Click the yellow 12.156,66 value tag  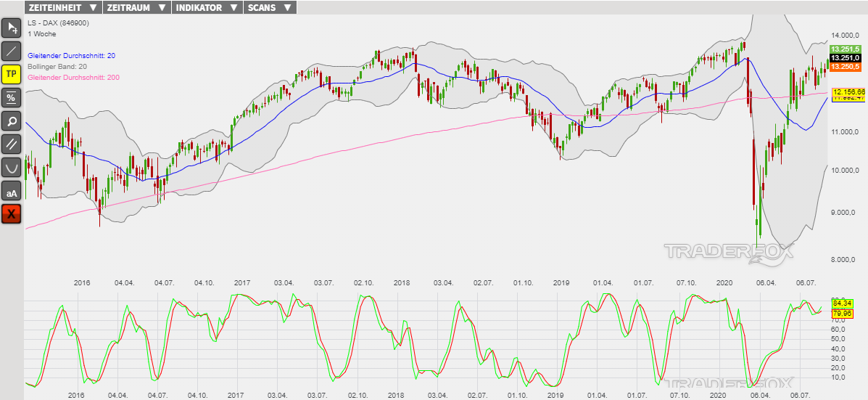point(848,91)
